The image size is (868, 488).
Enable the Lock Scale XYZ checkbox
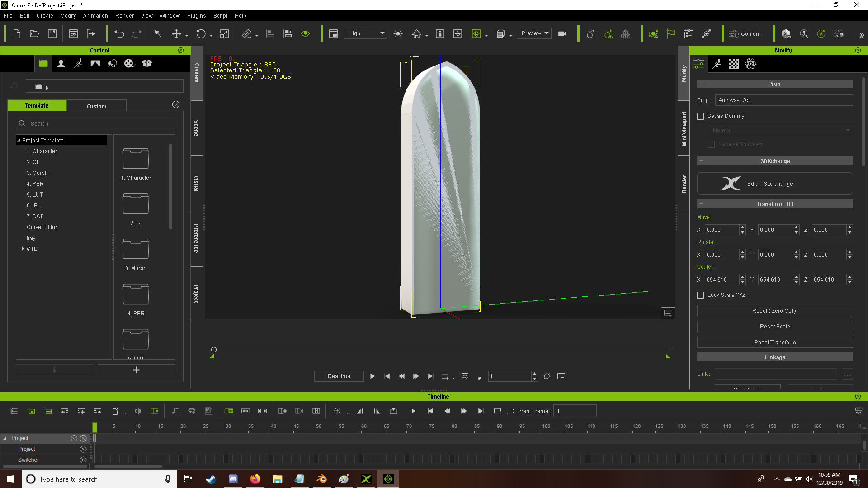[x=701, y=295]
